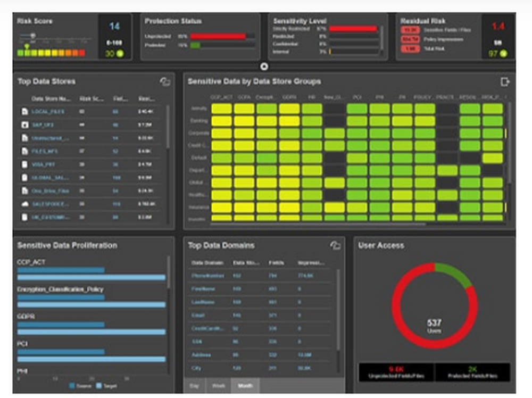Viewport: 532px width, 398px height.
Task: Click the SAP_UFS data store icon
Action: pyautogui.click(x=25, y=125)
